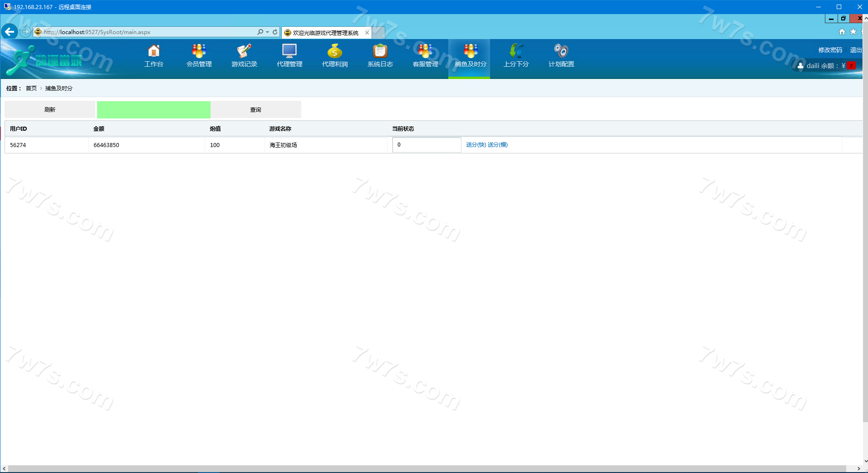Click the horizontal scrollbar at the bottom
The image size is (868, 473).
click(x=427, y=468)
